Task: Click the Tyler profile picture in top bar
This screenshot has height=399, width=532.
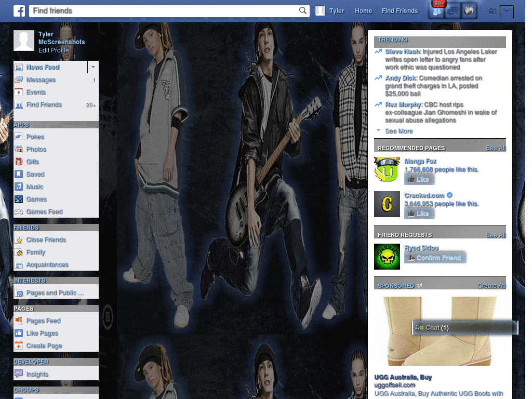Action: point(320,11)
